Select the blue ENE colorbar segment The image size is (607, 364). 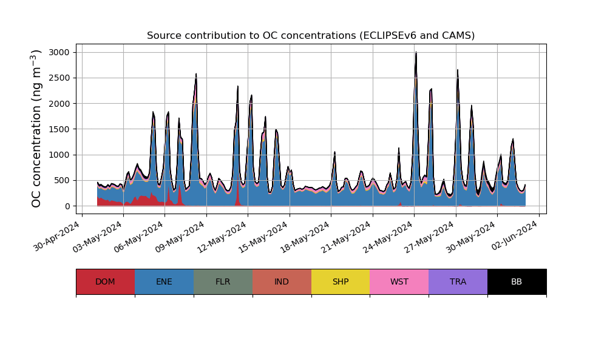164,281
